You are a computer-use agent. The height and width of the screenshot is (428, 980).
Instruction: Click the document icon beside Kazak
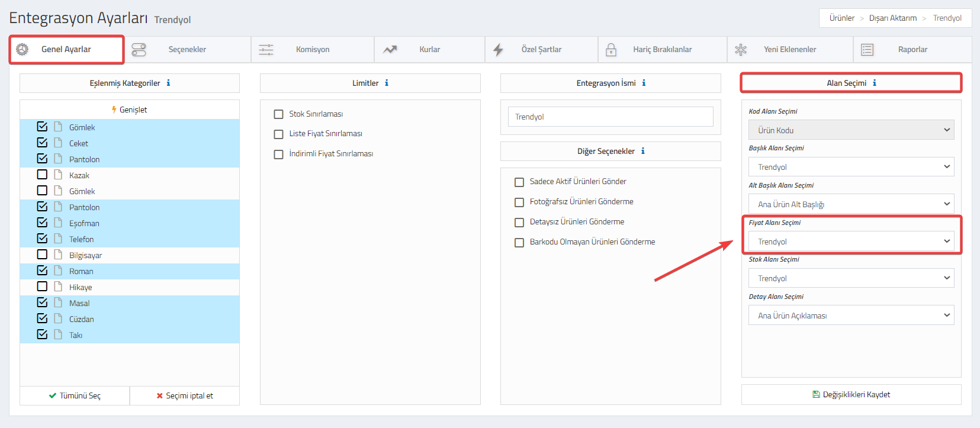pos(58,175)
